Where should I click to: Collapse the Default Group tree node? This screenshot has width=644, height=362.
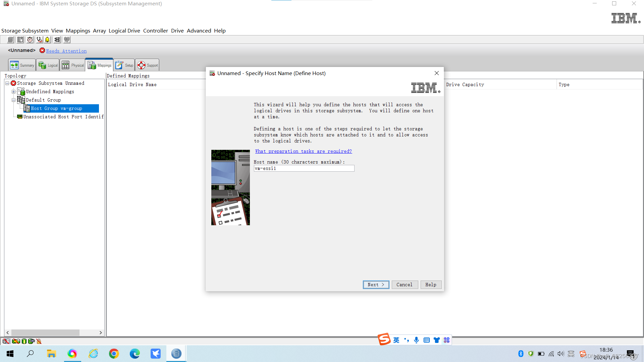click(x=14, y=100)
